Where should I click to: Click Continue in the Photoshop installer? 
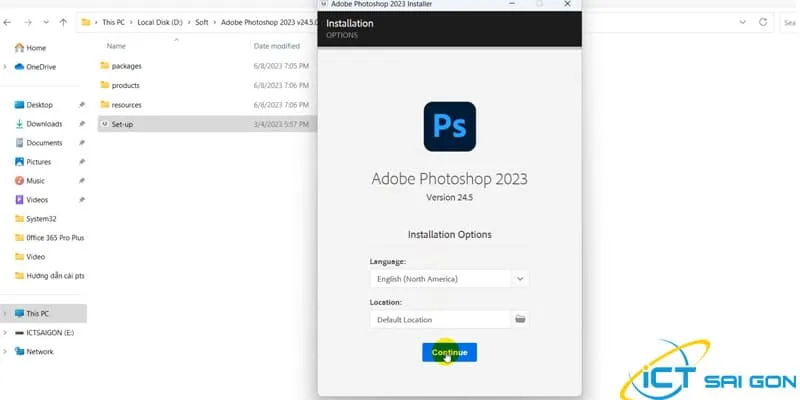[449, 353]
